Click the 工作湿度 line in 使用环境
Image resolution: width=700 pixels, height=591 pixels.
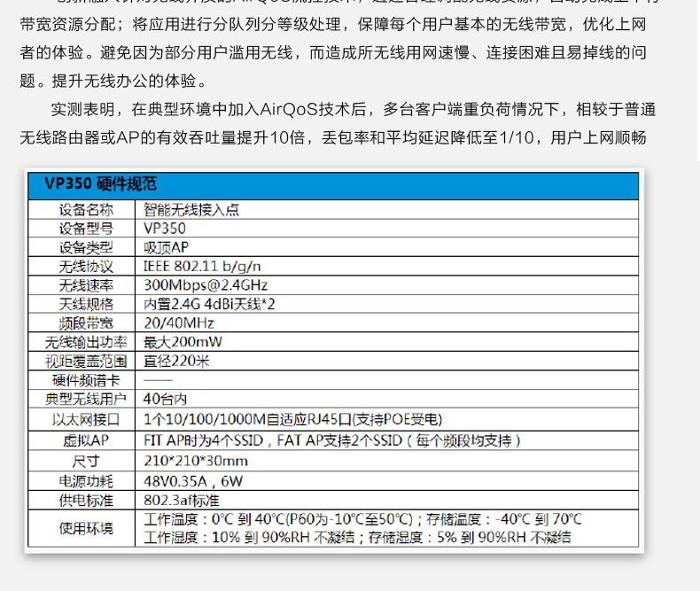point(357,537)
